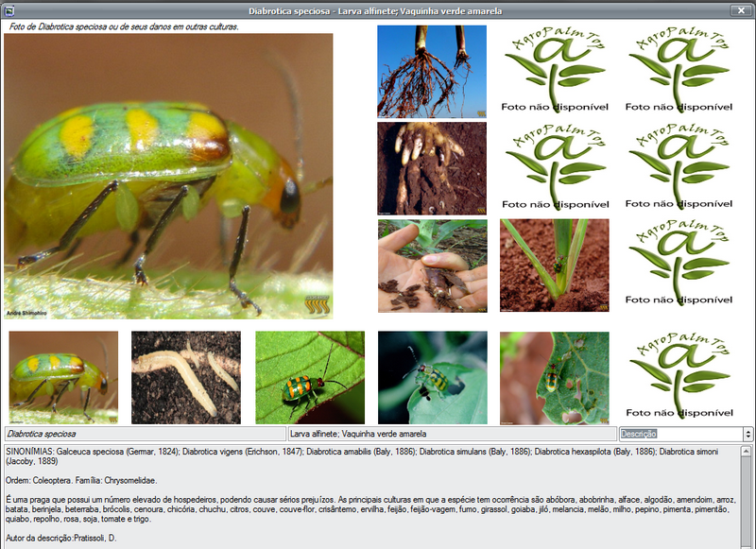This screenshot has height=549, width=756.
Task: Click the 'SINONÍMIAS: Galceuca speciosa' line
Action: tap(362, 456)
